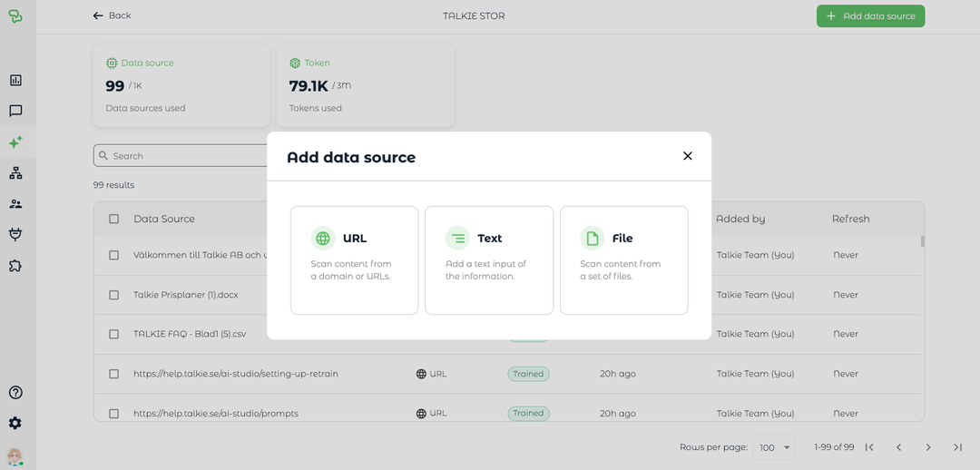Image resolution: width=980 pixels, height=470 pixels.
Task: Click the Talkie logo in the sidebar
Action: (15, 16)
